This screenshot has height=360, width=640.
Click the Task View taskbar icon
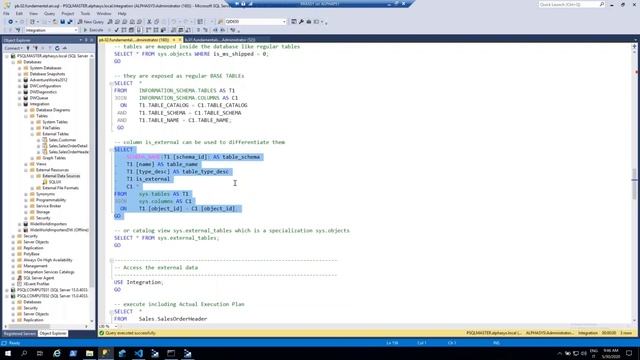(40, 353)
